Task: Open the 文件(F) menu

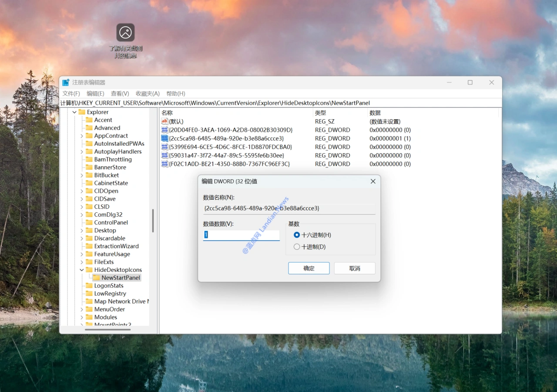Action: [71, 94]
